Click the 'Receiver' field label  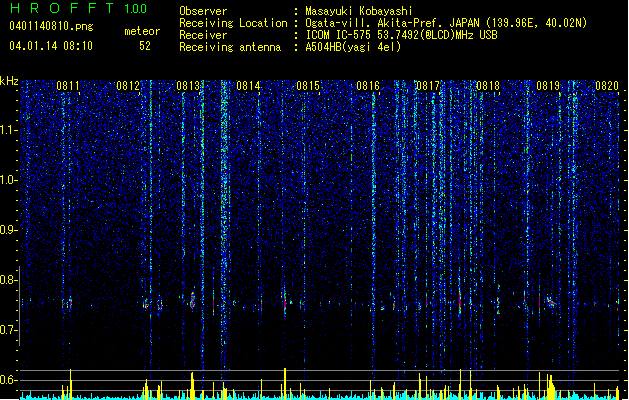click(203, 35)
